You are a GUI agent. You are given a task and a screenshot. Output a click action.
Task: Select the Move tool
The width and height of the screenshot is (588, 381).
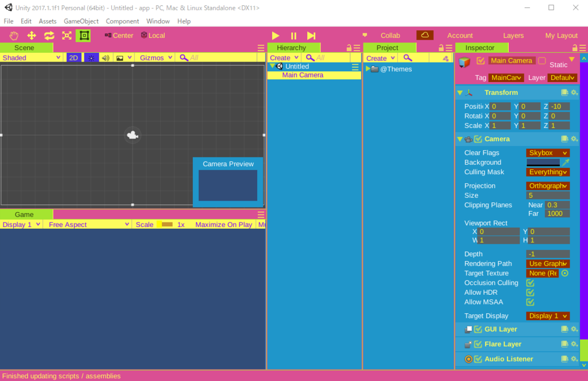click(32, 35)
